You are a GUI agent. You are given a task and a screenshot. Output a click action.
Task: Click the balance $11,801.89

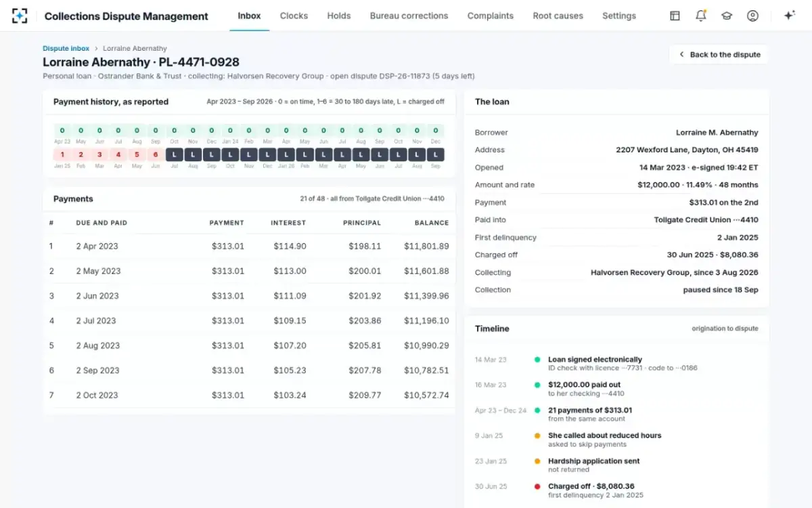click(426, 247)
